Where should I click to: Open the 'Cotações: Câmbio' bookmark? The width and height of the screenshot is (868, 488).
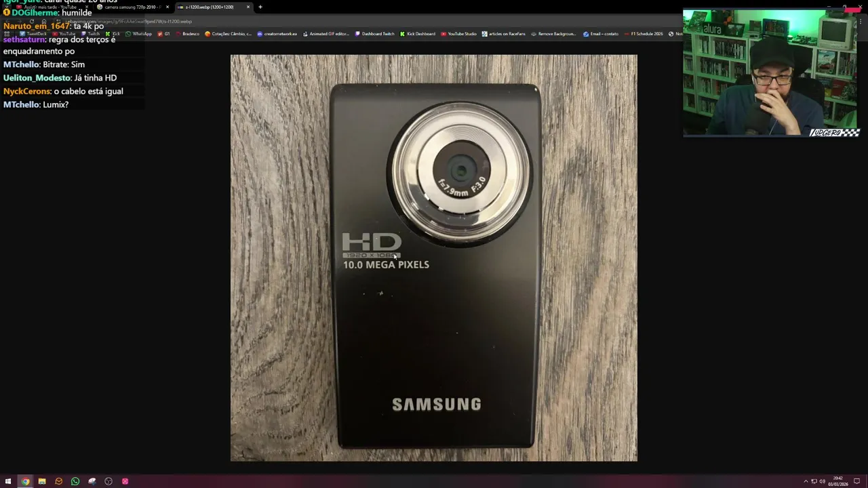229,34
